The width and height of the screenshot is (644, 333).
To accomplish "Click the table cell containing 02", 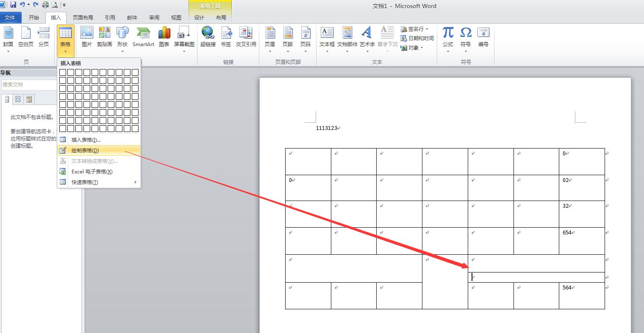I will 582,187.
